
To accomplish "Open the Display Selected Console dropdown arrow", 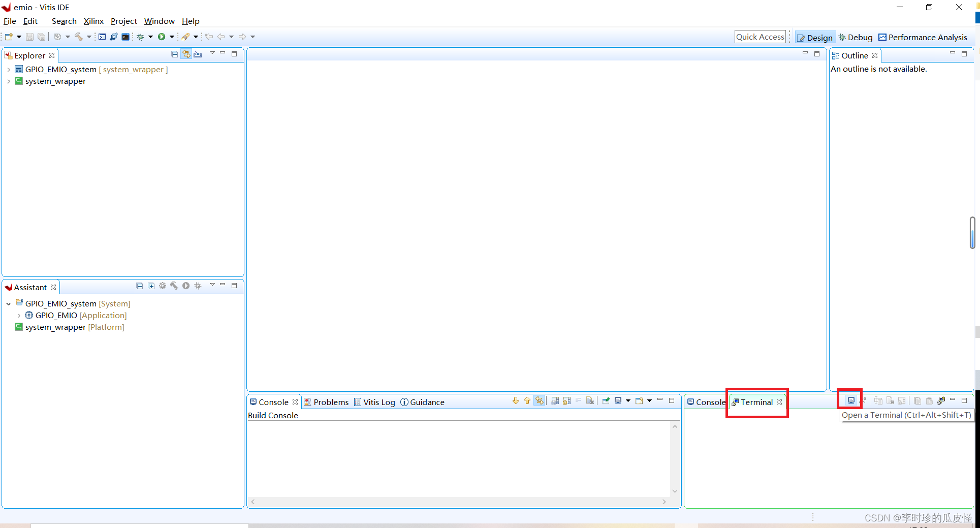I will (x=628, y=401).
